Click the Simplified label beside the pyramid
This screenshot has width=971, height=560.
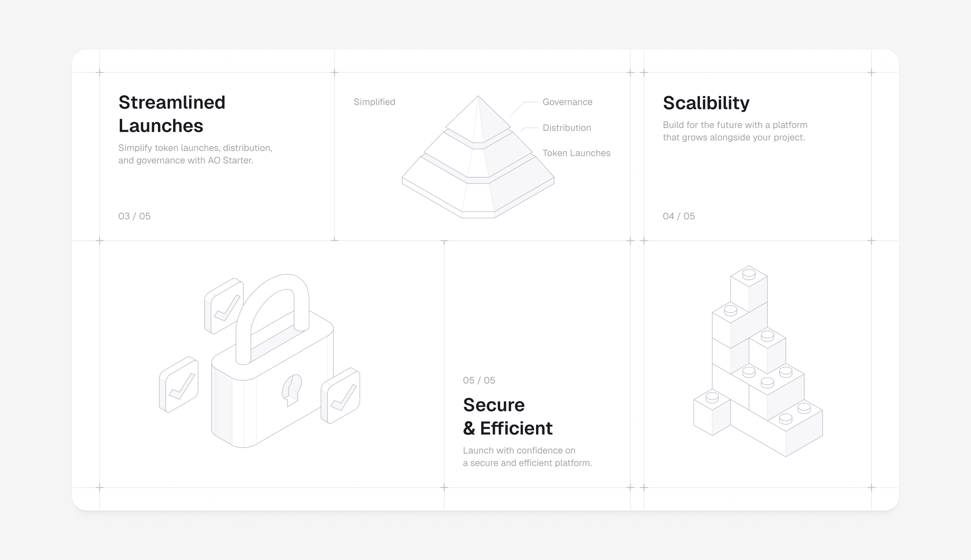[x=374, y=102]
